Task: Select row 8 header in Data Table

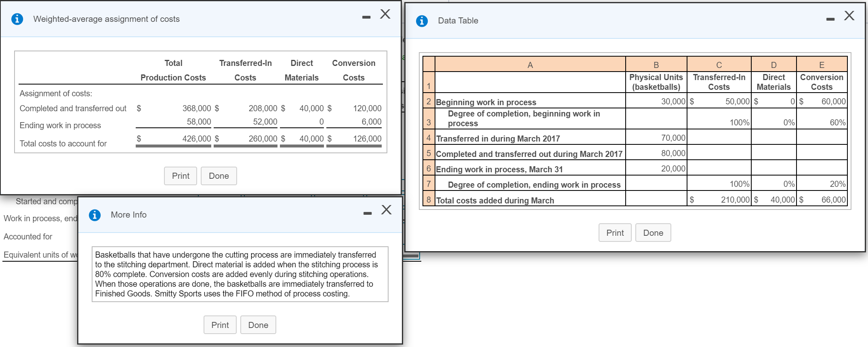Action: [429, 199]
